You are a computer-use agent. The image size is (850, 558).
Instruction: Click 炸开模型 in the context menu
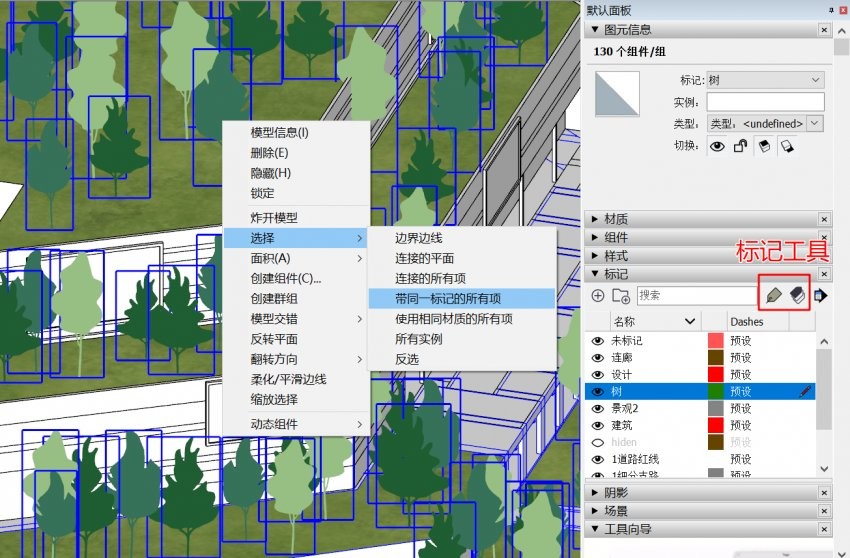coord(274,217)
